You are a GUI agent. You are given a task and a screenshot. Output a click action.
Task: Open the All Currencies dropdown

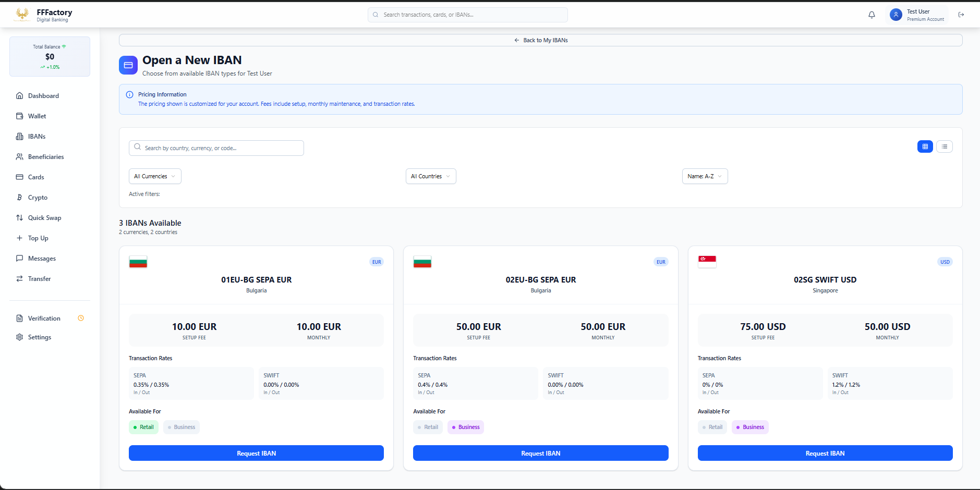point(155,177)
